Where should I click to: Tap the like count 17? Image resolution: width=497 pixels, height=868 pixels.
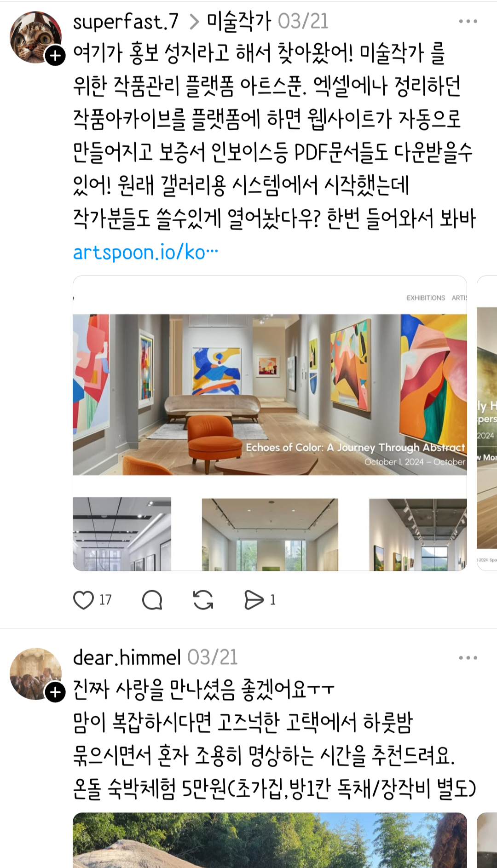[105, 600]
